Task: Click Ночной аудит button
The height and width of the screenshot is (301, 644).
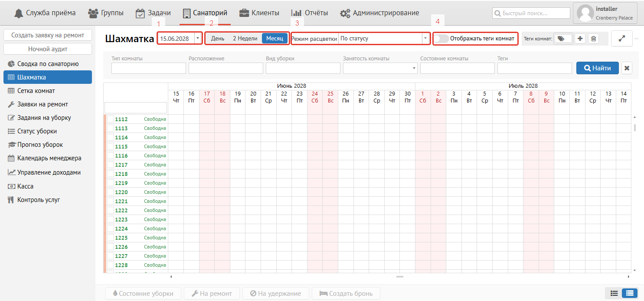Action: 48,49
